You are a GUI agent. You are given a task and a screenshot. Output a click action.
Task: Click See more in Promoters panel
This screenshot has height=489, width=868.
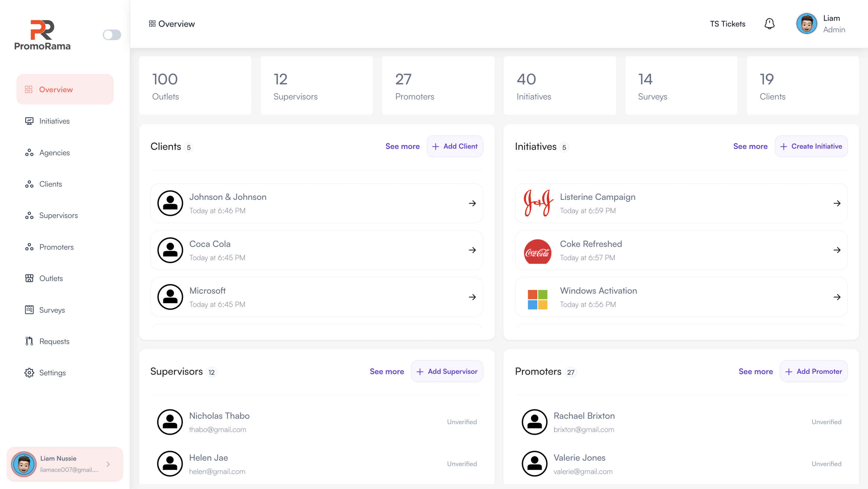coord(756,371)
